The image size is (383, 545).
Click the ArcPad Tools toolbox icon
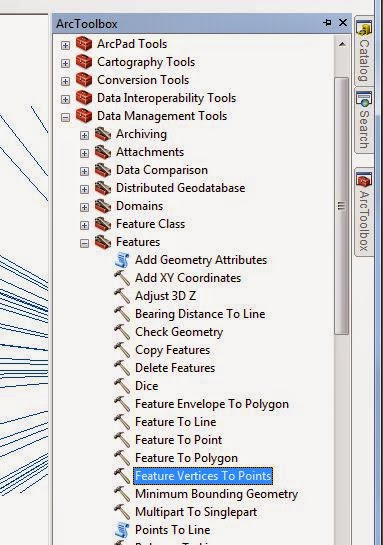84,44
